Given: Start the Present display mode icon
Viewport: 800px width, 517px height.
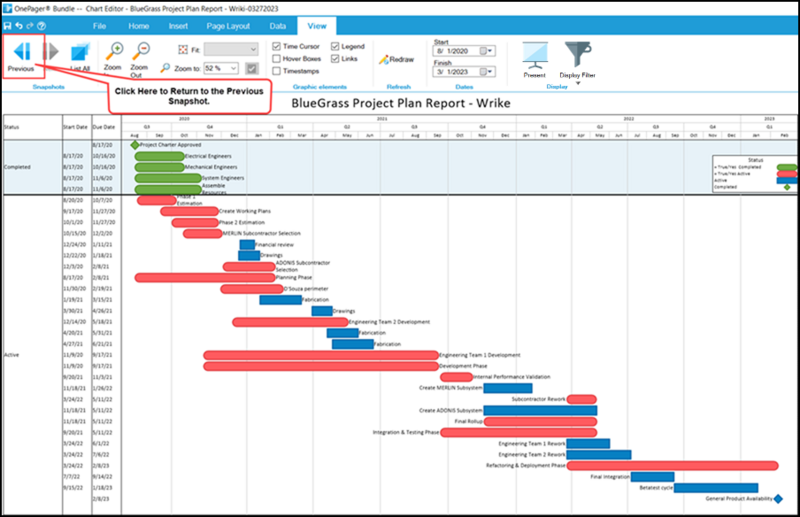Looking at the screenshot, I should click(x=535, y=56).
